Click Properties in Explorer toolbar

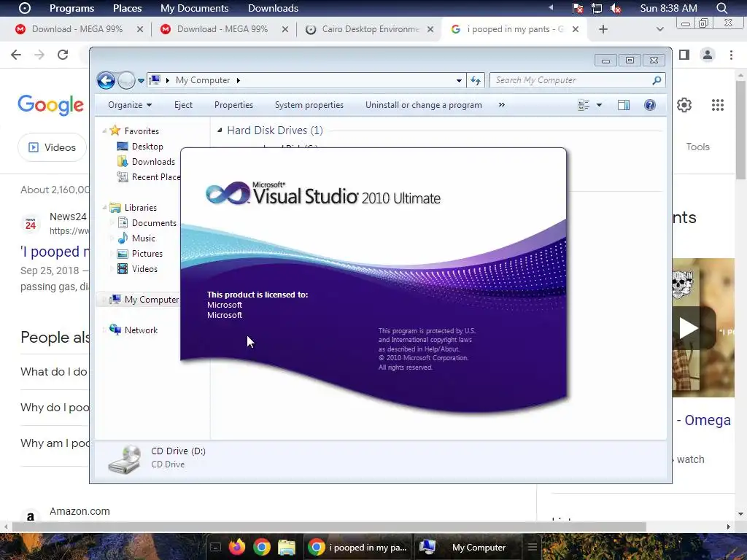234,105
